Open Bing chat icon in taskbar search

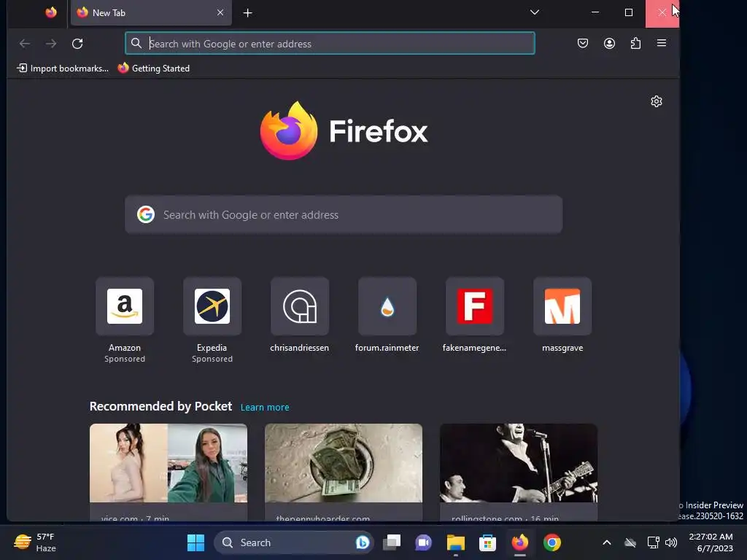pos(362,542)
